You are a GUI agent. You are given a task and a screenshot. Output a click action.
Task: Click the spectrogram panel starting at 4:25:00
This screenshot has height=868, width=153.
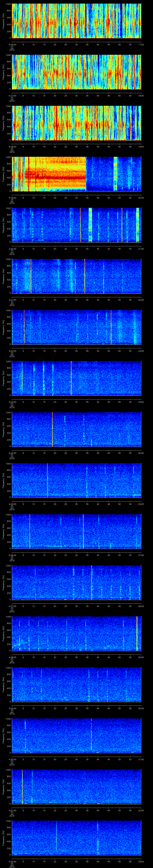click(77, 480)
